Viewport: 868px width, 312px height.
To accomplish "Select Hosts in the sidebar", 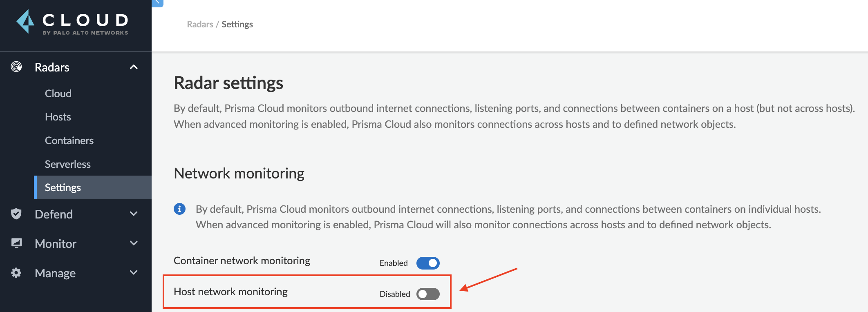I will (x=58, y=117).
